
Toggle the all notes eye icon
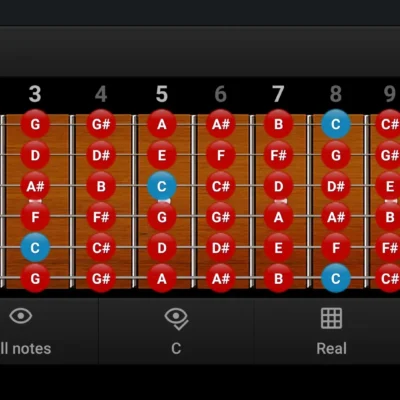click(21, 316)
